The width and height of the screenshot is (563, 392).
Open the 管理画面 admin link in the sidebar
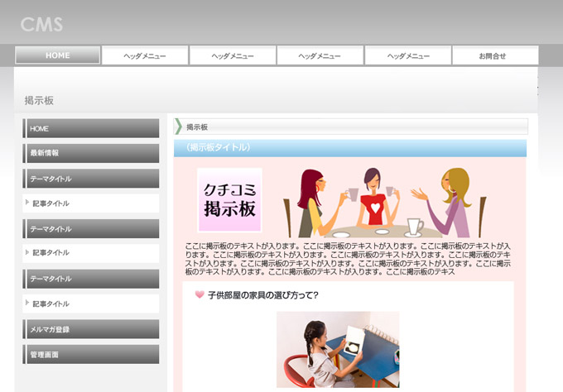click(91, 354)
